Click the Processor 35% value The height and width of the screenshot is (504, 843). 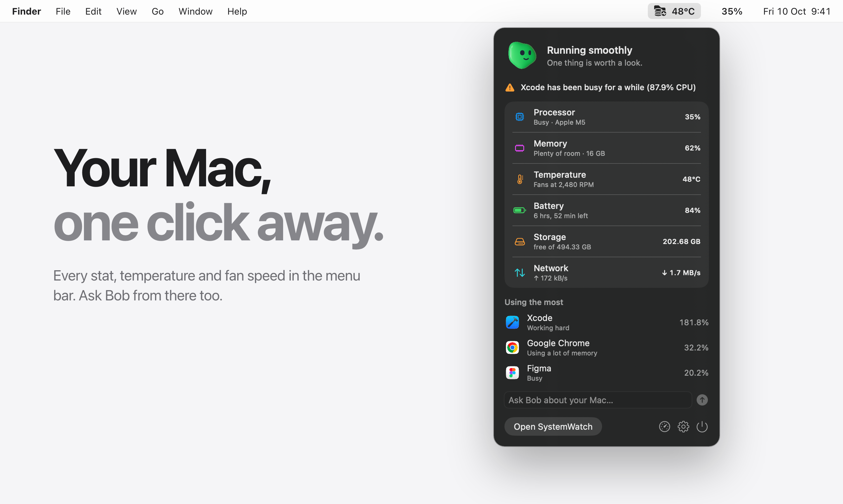point(692,117)
